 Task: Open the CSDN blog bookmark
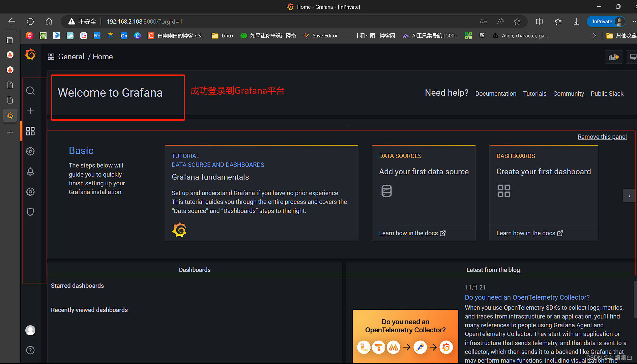click(176, 36)
